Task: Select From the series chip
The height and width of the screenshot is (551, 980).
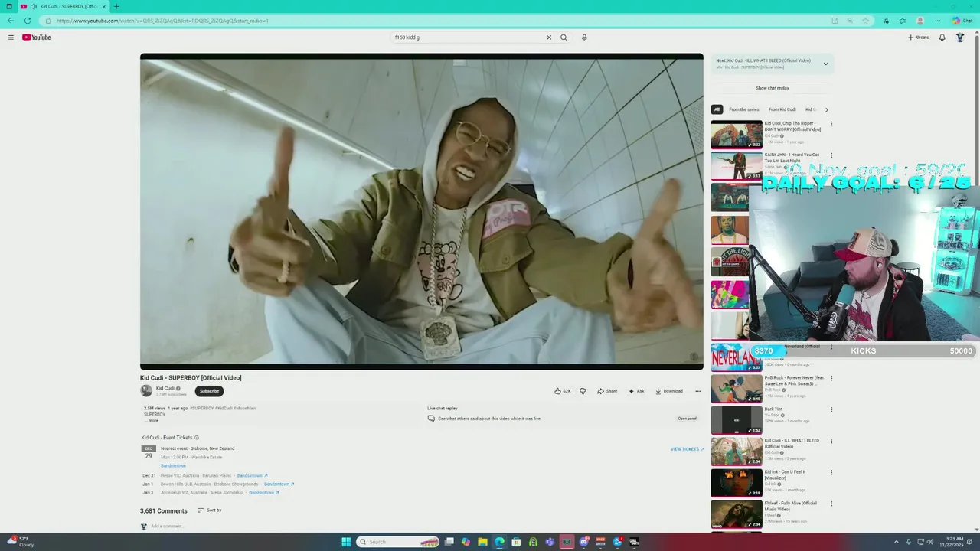Action: pos(744,109)
